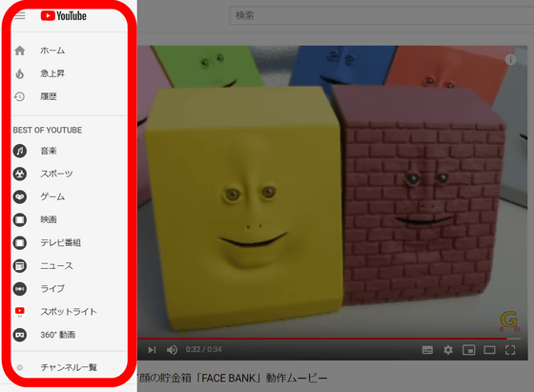
Task: Select the ゲーム gaming icon
Action: coord(20,196)
